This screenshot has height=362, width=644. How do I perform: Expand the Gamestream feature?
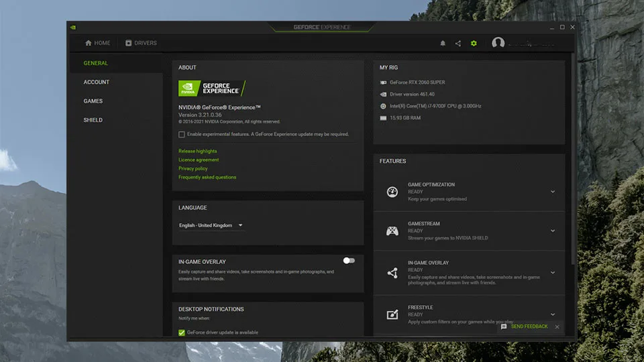(553, 231)
